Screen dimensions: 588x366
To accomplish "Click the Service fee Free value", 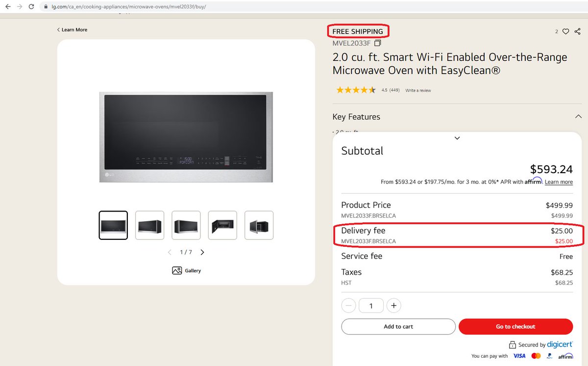I will tap(566, 257).
